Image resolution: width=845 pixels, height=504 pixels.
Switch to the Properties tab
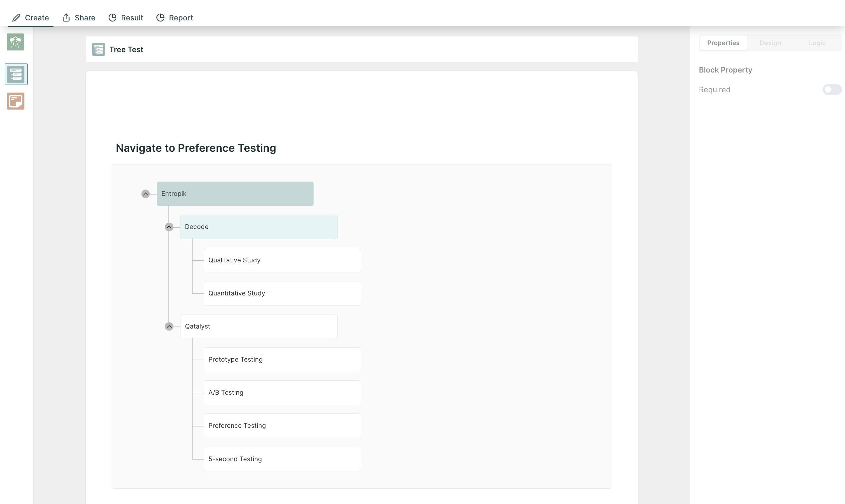coord(723,43)
